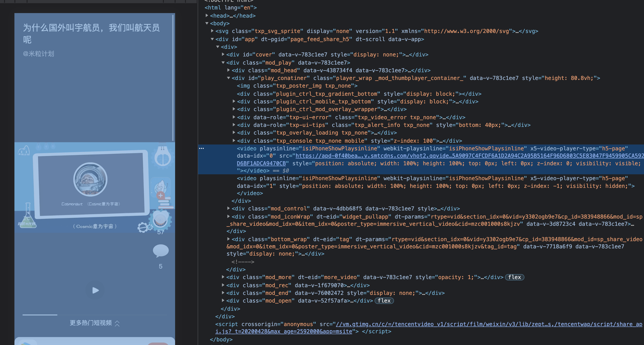Expand the svg txp_svg_sprite node
The width and height of the screenshot is (644, 345).
(x=212, y=31)
